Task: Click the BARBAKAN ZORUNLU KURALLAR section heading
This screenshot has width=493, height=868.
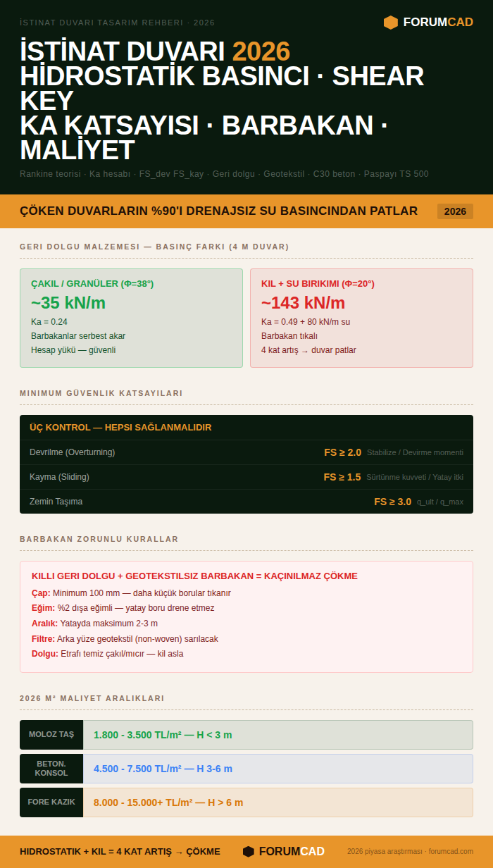Action: click(x=99, y=539)
